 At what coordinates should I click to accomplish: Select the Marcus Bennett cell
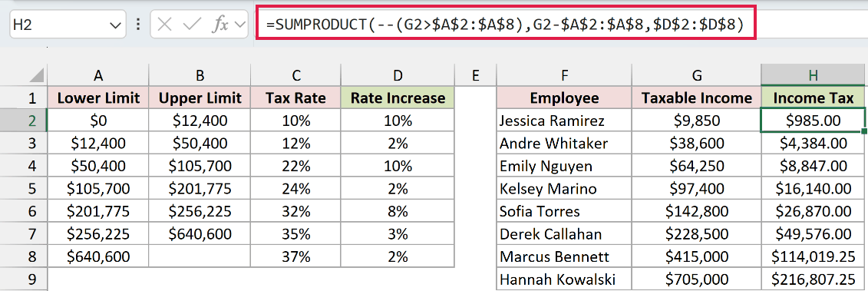click(564, 256)
